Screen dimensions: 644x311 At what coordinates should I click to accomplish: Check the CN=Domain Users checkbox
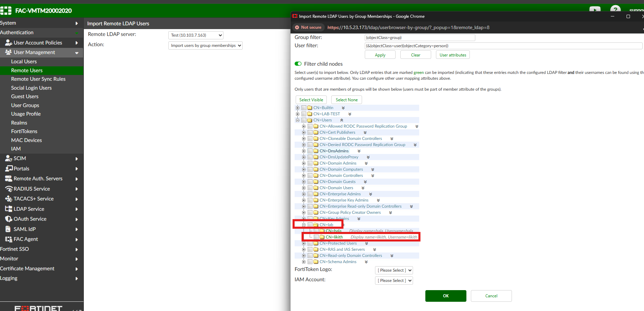click(310, 188)
